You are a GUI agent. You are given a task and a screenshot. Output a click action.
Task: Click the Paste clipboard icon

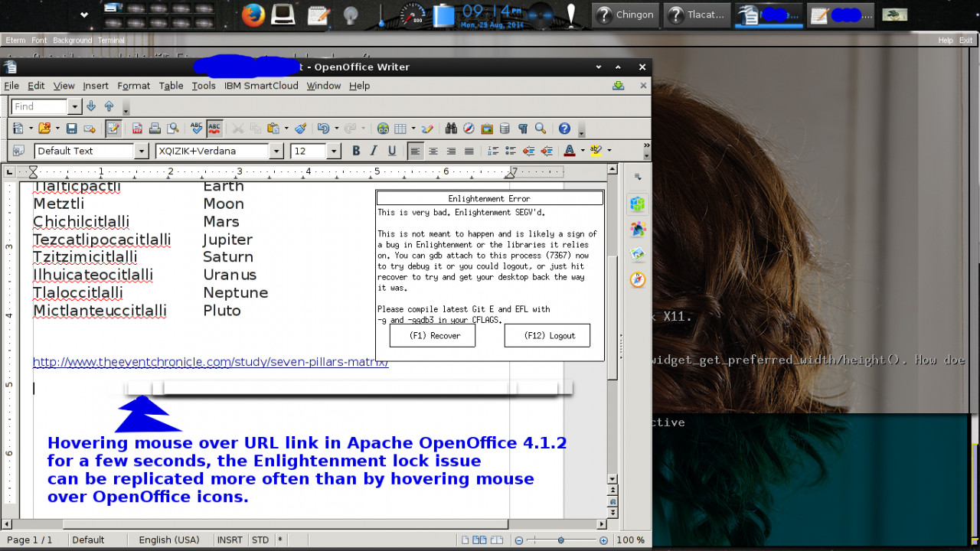pos(273,129)
